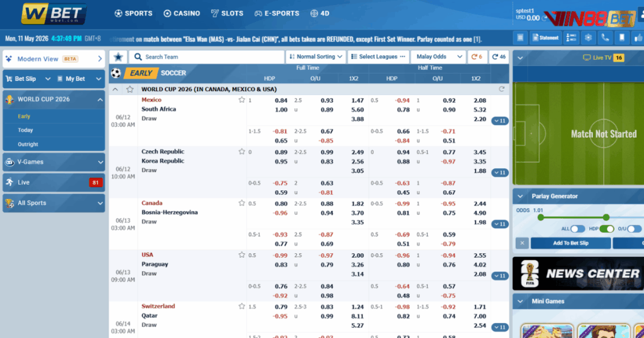644x338 pixels.
Task: Open the 4D menu
Action: click(x=320, y=14)
